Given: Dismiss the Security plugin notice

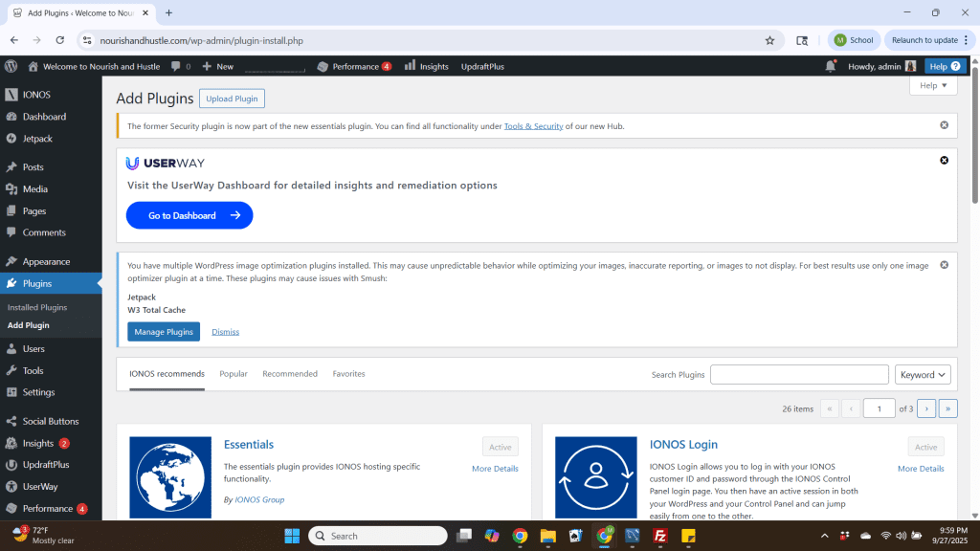Looking at the screenshot, I should (944, 125).
